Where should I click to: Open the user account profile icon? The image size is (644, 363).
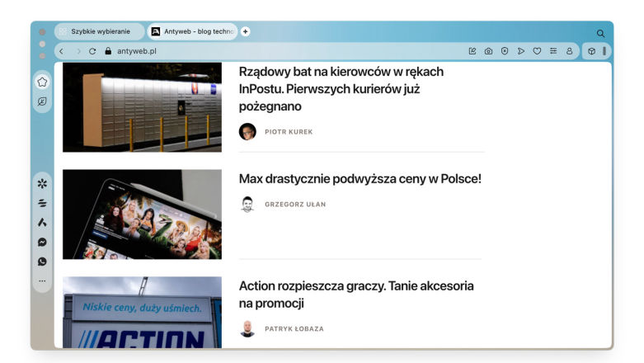click(x=569, y=51)
